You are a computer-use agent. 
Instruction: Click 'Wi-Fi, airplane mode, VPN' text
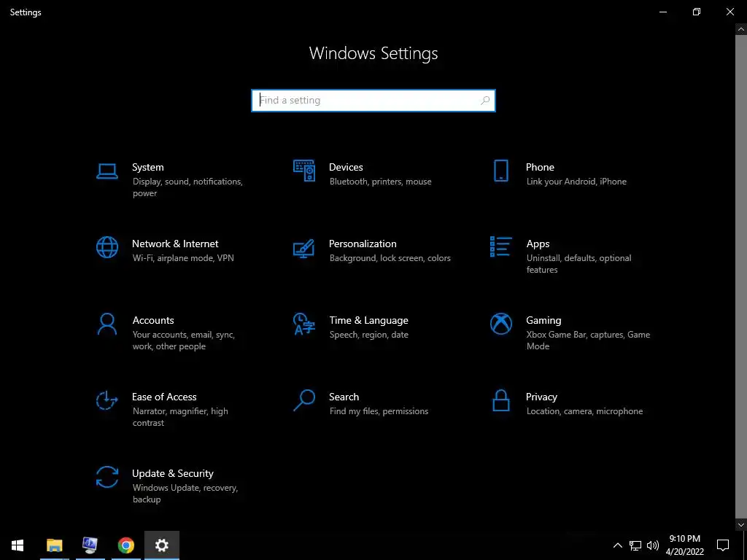click(183, 258)
